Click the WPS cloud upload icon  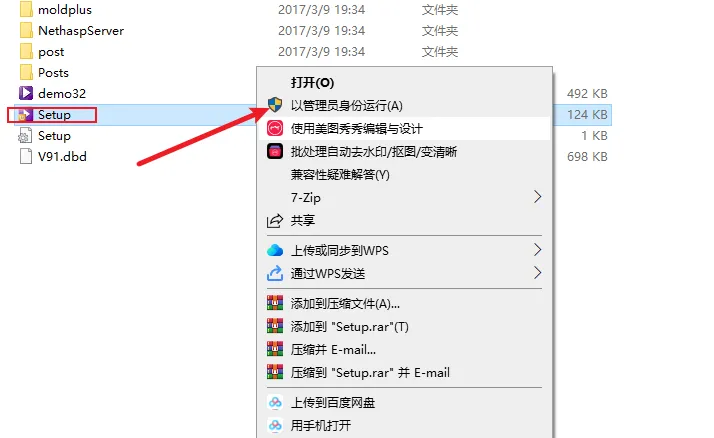point(275,250)
